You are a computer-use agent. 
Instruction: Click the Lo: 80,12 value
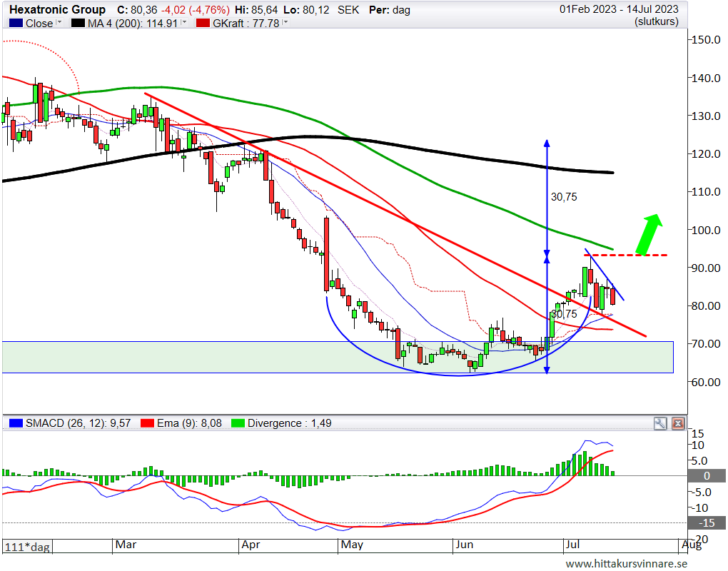pos(306,10)
